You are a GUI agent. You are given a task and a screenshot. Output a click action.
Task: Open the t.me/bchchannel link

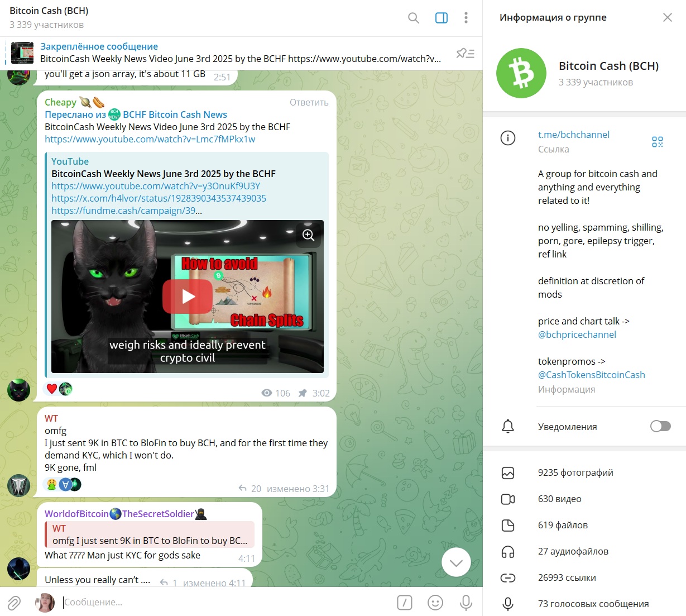(573, 135)
